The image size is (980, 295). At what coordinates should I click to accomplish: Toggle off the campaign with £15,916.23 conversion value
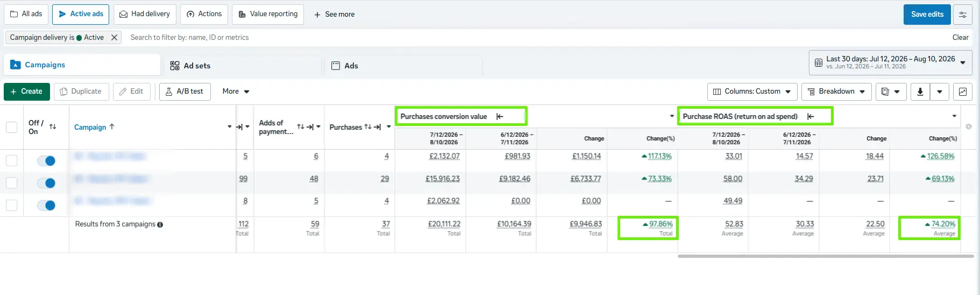point(46,183)
